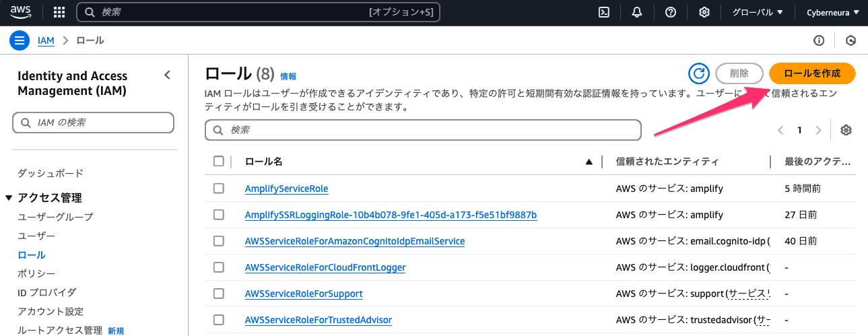The image size is (868, 336).
Task: Open the notifications bell icon
Action: [637, 12]
